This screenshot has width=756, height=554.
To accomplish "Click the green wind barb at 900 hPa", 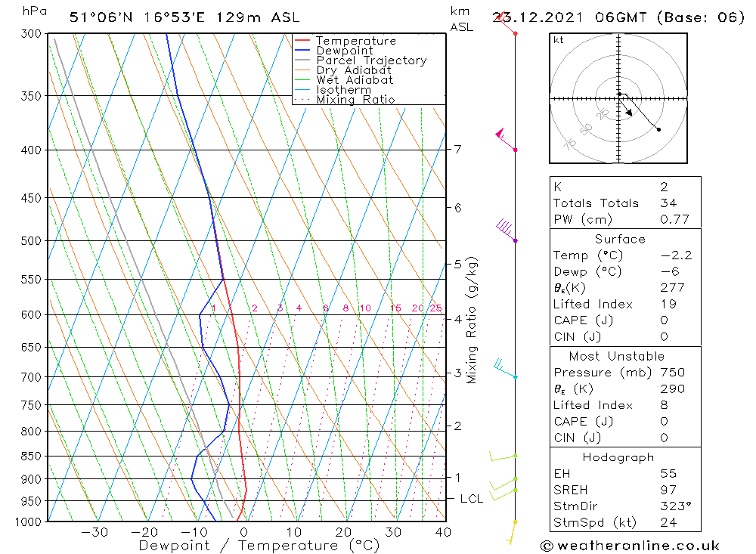I will (503, 484).
